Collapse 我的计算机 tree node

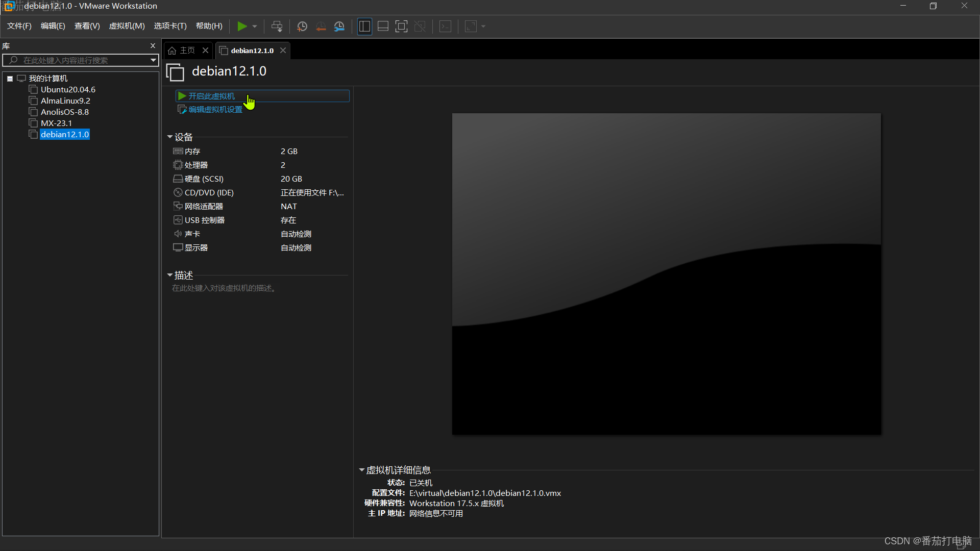pyautogui.click(x=10, y=79)
